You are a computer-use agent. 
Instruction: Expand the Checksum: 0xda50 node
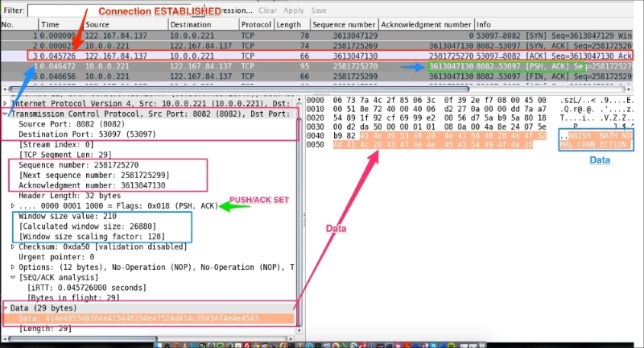tap(13, 246)
